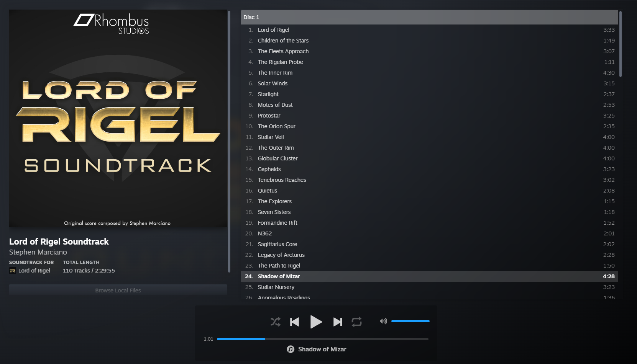The width and height of the screenshot is (637, 364).
Task: Open the Lord of Rigel game link
Action: click(x=34, y=271)
